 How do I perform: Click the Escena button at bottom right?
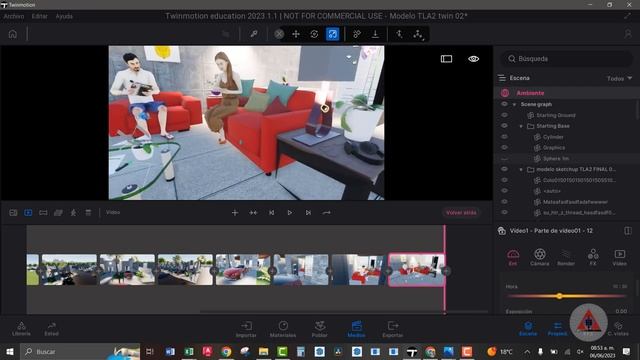click(x=528, y=329)
